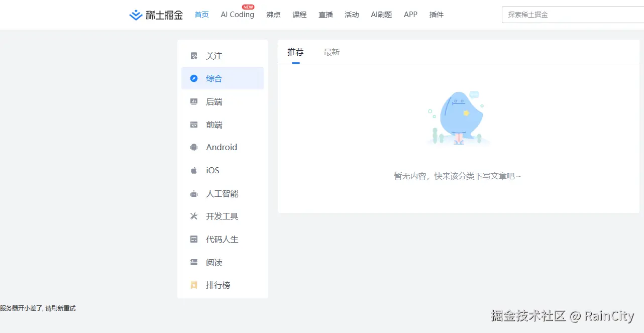Select the 代码人生 sidebar icon

click(194, 239)
